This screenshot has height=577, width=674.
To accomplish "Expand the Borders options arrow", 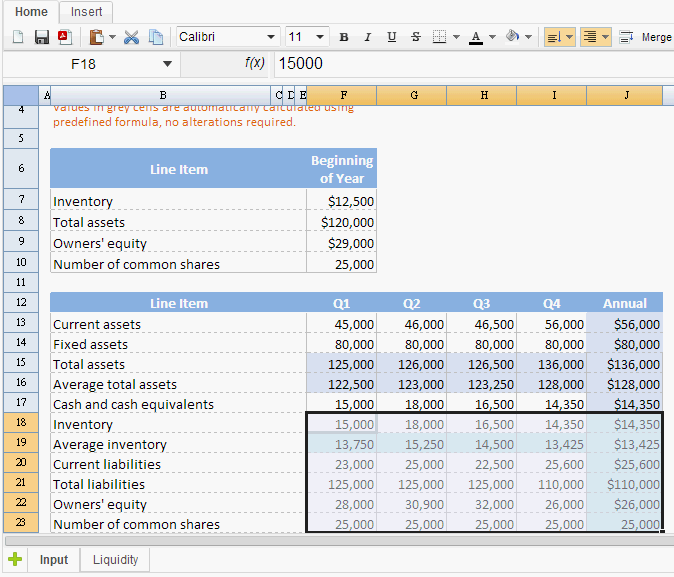I will (456, 37).
